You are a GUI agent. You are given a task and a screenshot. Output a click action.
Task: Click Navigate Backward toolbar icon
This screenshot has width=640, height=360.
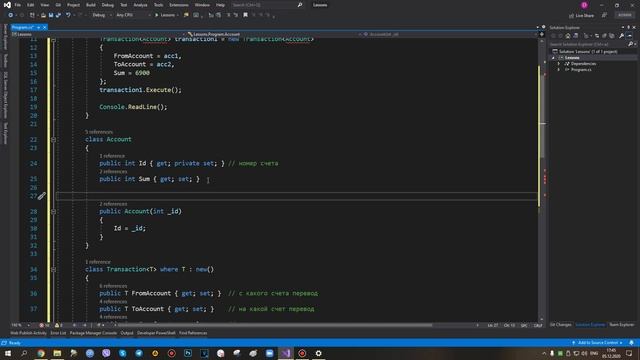(x=11, y=15)
